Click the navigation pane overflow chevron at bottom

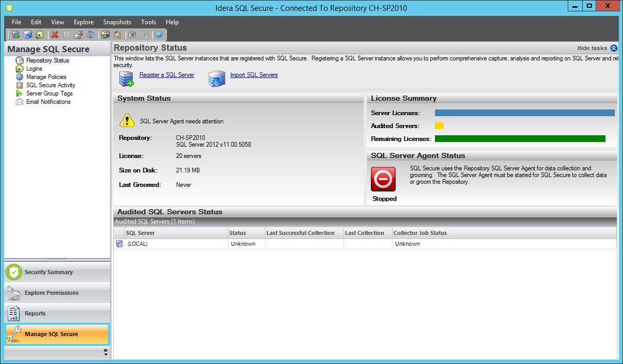coord(106,352)
